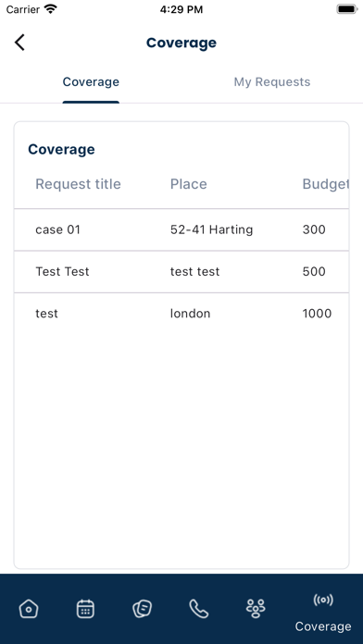The width and height of the screenshot is (363, 644).
Task: Open the calendar icon in bottom bar
Action: click(85, 609)
